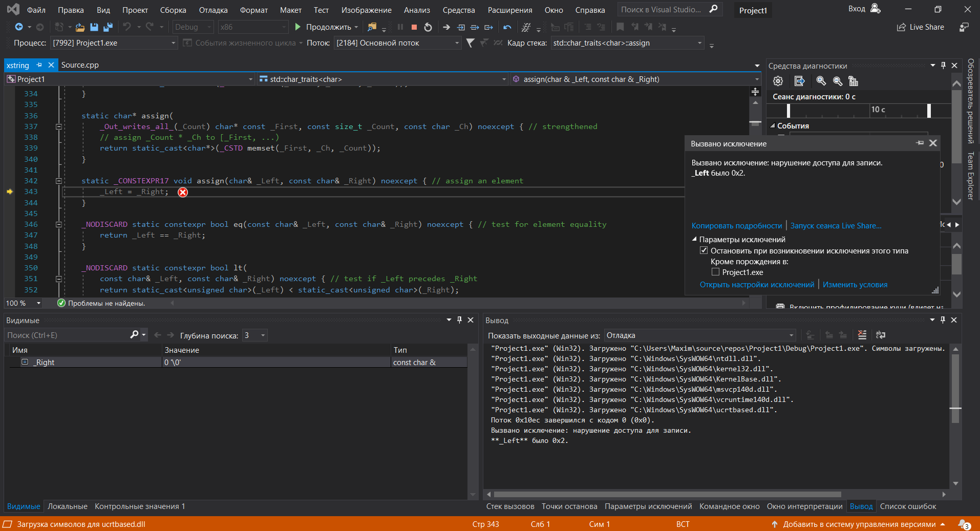980x531 pixels.
Task: Switch to the Source.cpp tab
Action: pos(80,65)
